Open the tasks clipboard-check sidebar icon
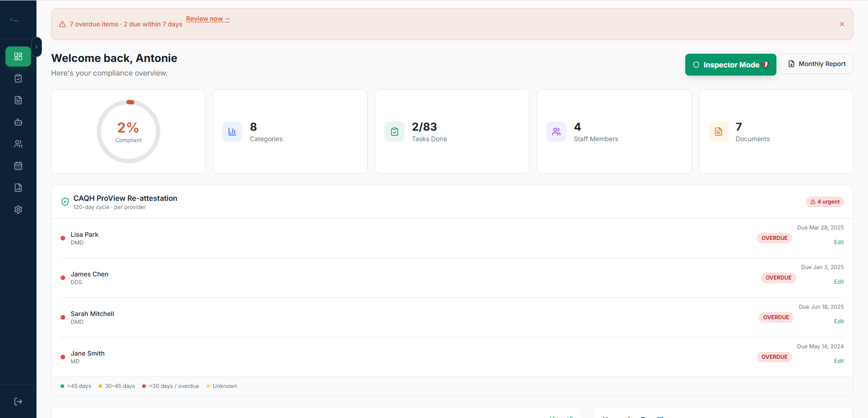The image size is (868, 418). tap(18, 78)
